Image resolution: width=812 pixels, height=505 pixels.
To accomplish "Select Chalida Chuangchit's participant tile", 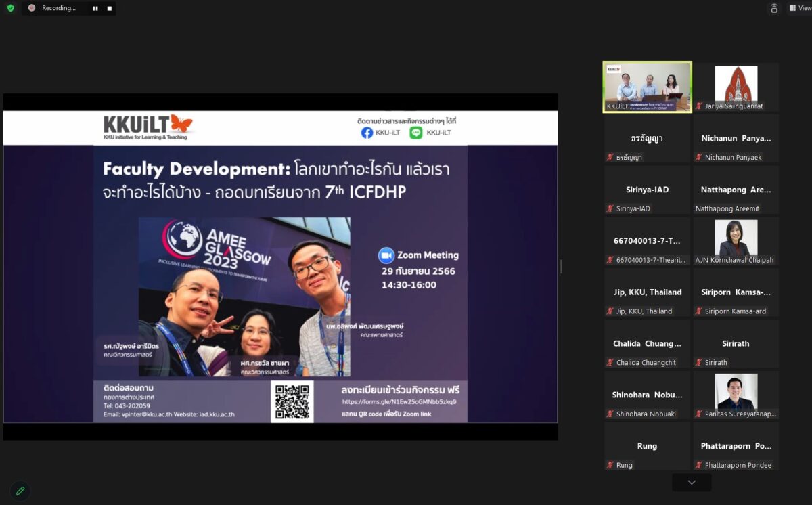I will [x=647, y=344].
